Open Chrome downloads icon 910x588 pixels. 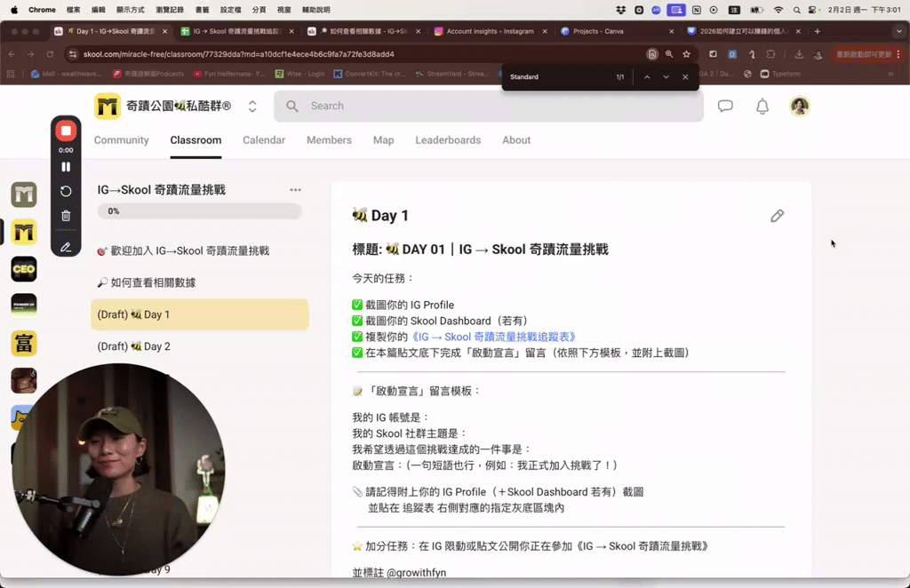click(x=799, y=54)
